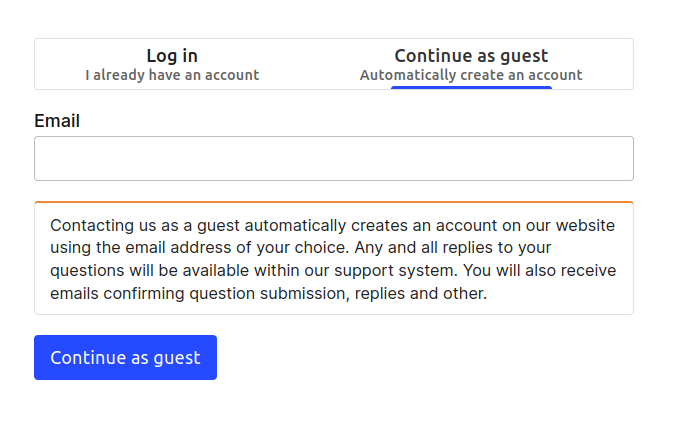Click the Email label above the field
675x431 pixels.
pyautogui.click(x=57, y=121)
